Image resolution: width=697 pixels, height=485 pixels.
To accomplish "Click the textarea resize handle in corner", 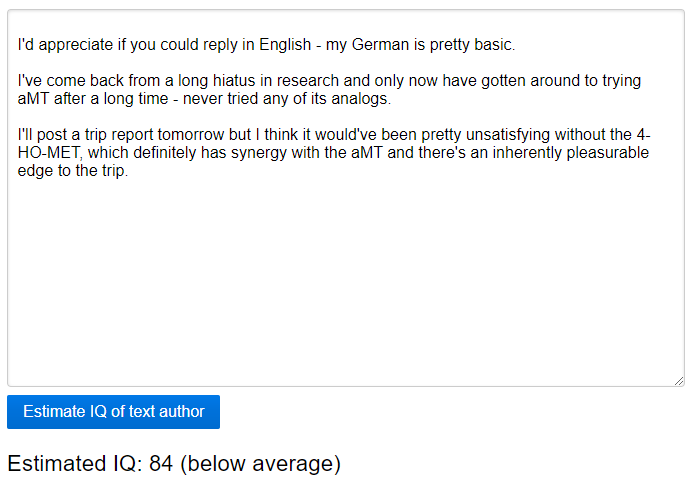I will pyautogui.click(x=679, y=381).
